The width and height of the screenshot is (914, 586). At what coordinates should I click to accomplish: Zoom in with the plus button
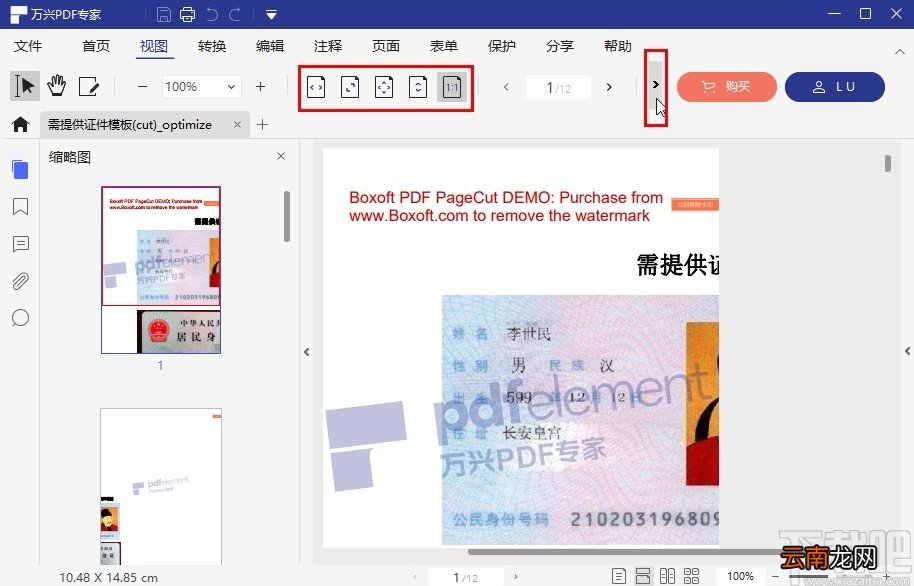coord(261,87)
